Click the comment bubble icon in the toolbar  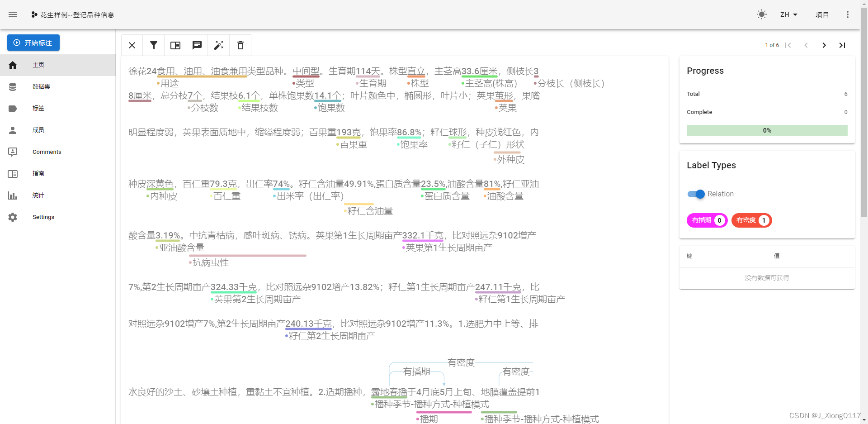tap(197, 45)
